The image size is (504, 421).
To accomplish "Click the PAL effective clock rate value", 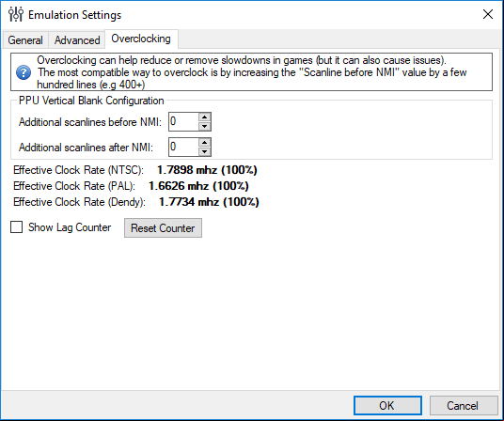I will (x=198, y=186).
